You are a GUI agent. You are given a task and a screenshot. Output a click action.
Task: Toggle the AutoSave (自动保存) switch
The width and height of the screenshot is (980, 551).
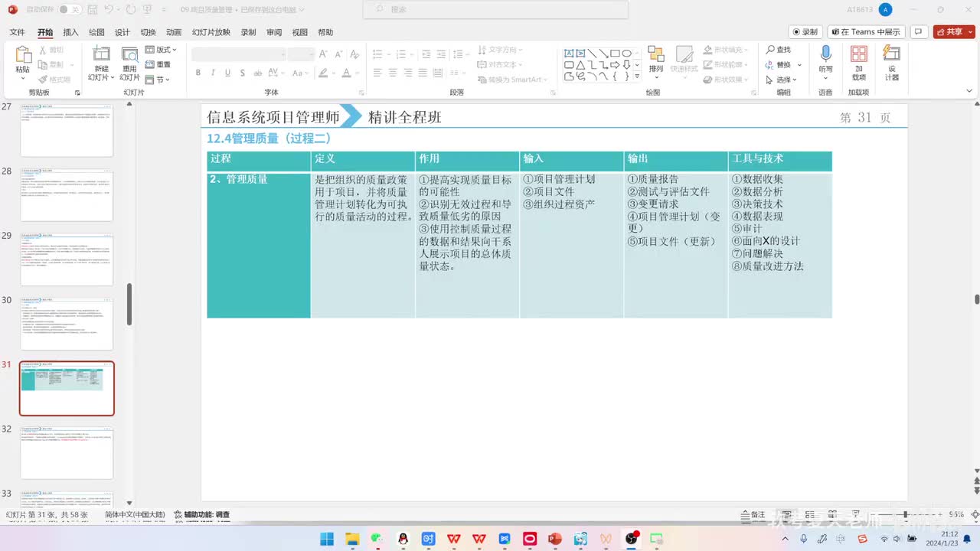coord(70,9)
